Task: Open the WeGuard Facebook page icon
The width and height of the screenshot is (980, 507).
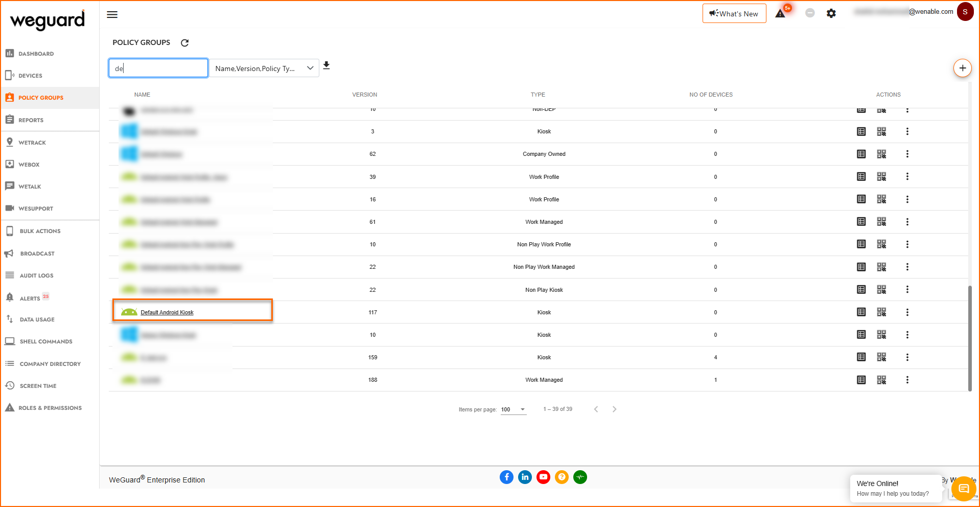Action: 506,477
